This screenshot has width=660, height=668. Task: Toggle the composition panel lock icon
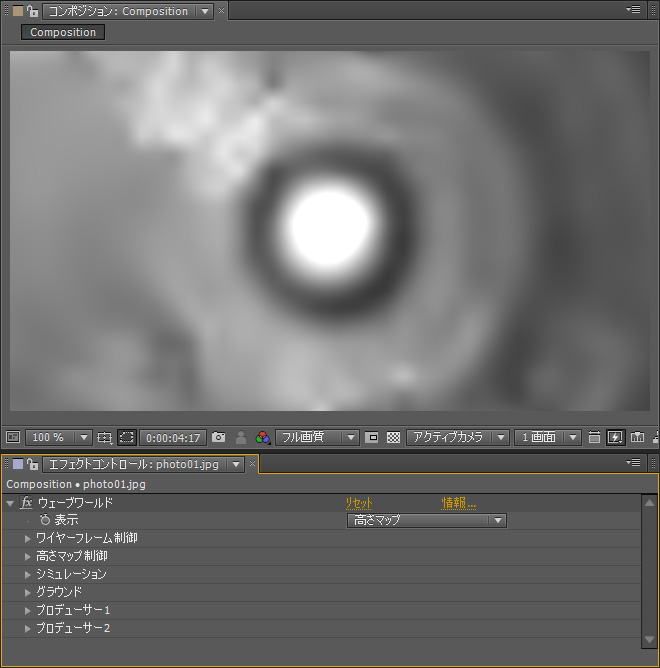click(32, 11)
